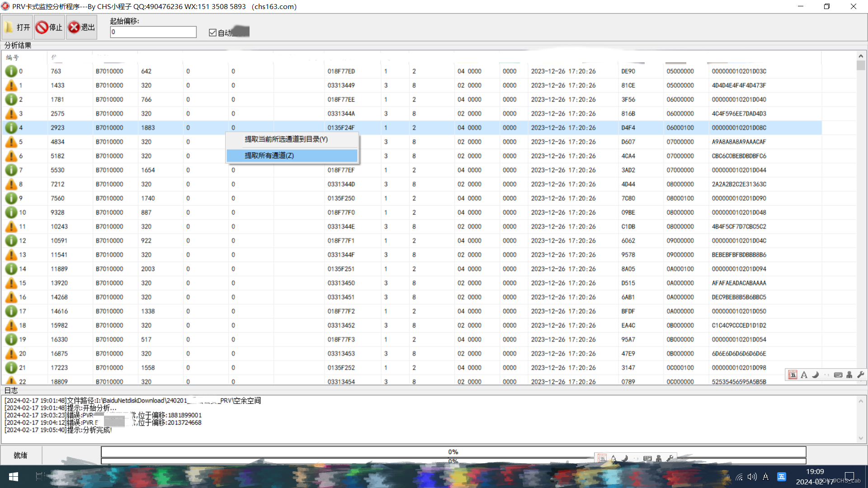Click the warning icon on row 5
The width and height of the screenshot is (868, 488).
(11, 142)
